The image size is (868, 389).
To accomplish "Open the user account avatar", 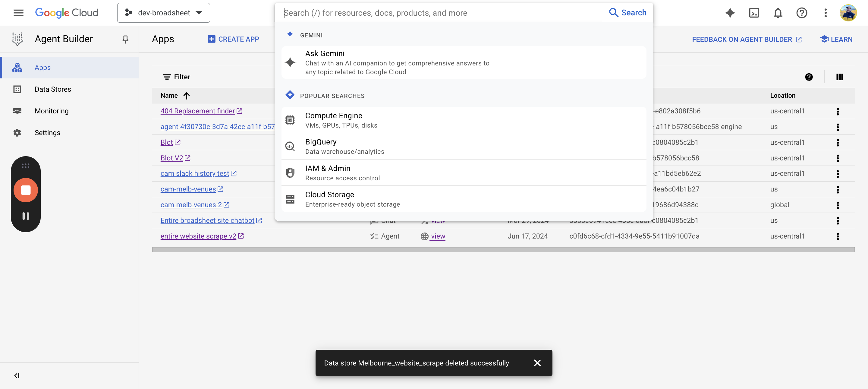I will (x=848, y=13).
